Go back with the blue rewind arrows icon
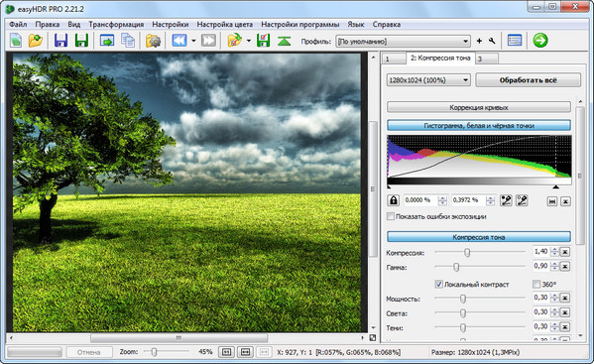This screenshot has height=364, width=594. [x=179, y=40]
